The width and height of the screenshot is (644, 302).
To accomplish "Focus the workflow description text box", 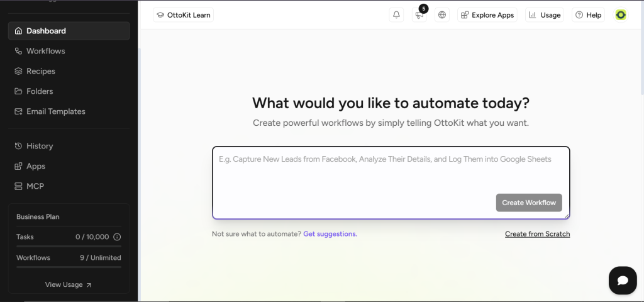I will coord(391,183).
